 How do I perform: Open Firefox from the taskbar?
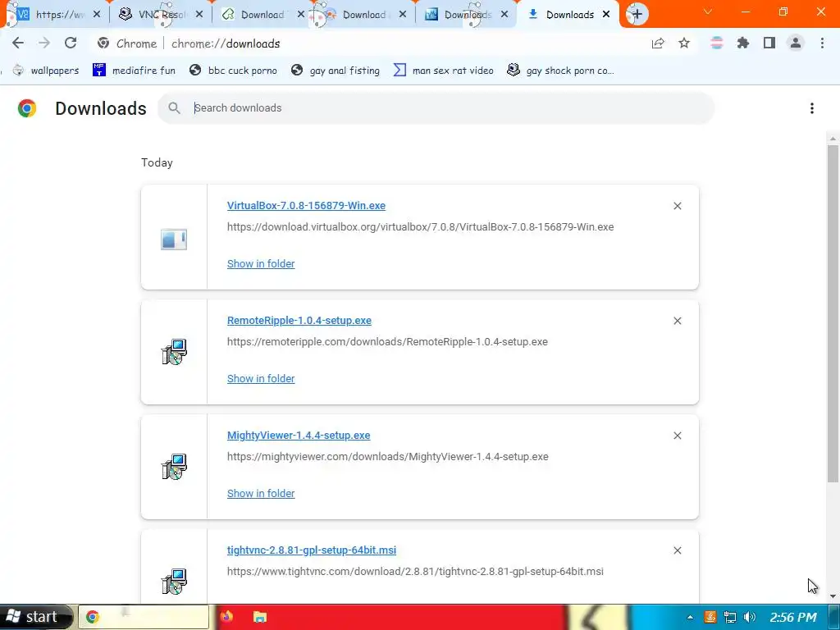tap(227, 617)
